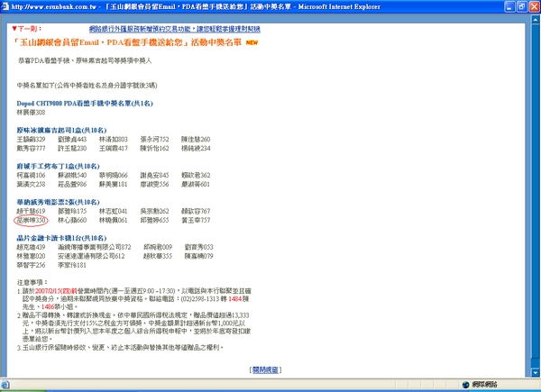Click the winner entry ending in 767
This screenshot has width=541, height=392.
coord(196,211)
